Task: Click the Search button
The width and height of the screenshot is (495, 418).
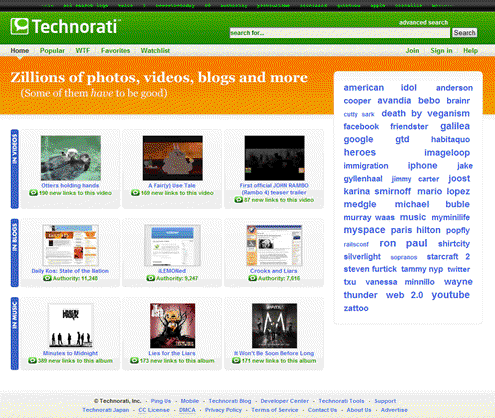Action: click(x=464, y=33)
